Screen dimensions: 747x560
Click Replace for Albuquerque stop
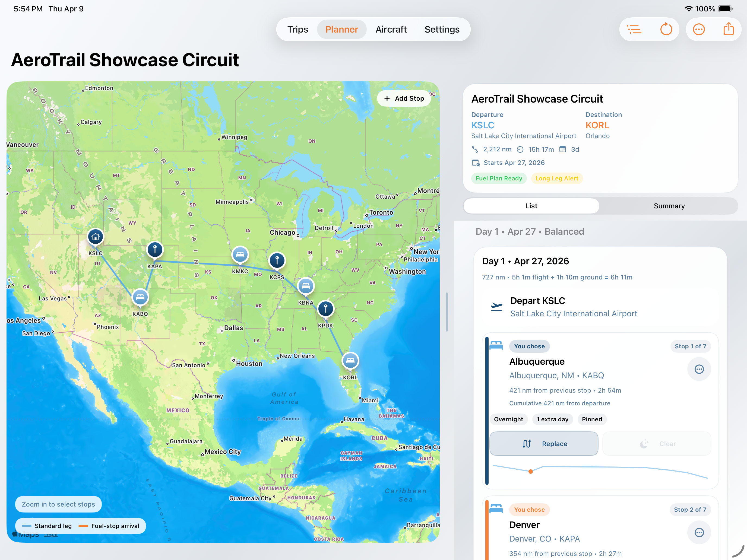[x=544, y=444]
